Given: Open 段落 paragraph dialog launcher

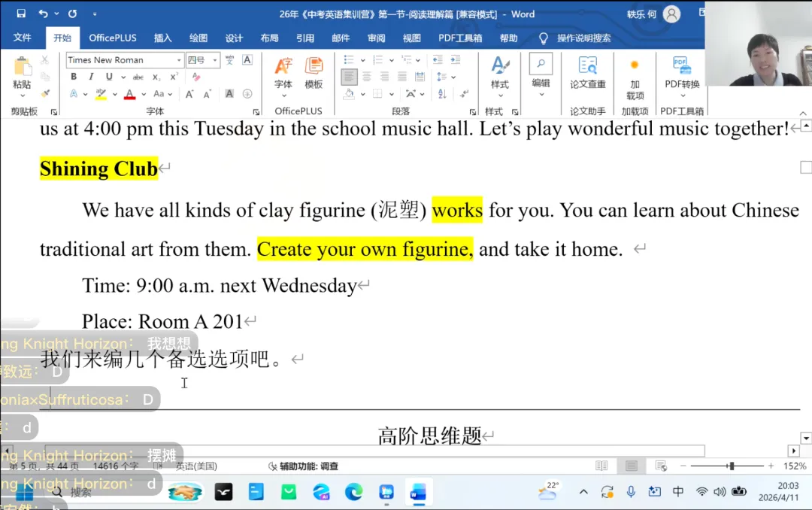Looking at the screenshot, I should click(472, 112).
